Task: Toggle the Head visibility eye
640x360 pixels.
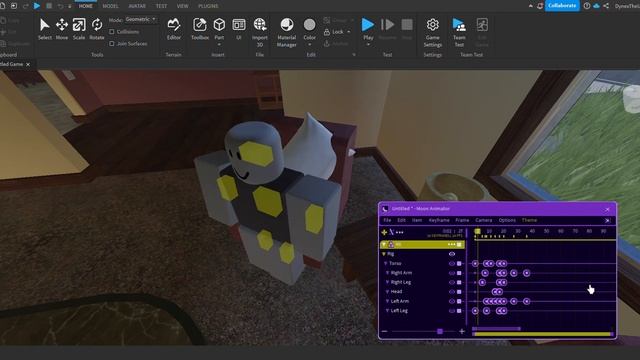Action: pyautogui.click(x=452, y=292)
